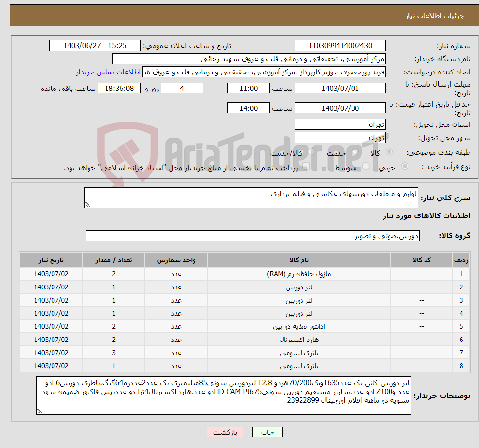Click the general need description text area
The height and width of the screenshot is (448, 479).
pyautogui.click(x=251, y=197)
